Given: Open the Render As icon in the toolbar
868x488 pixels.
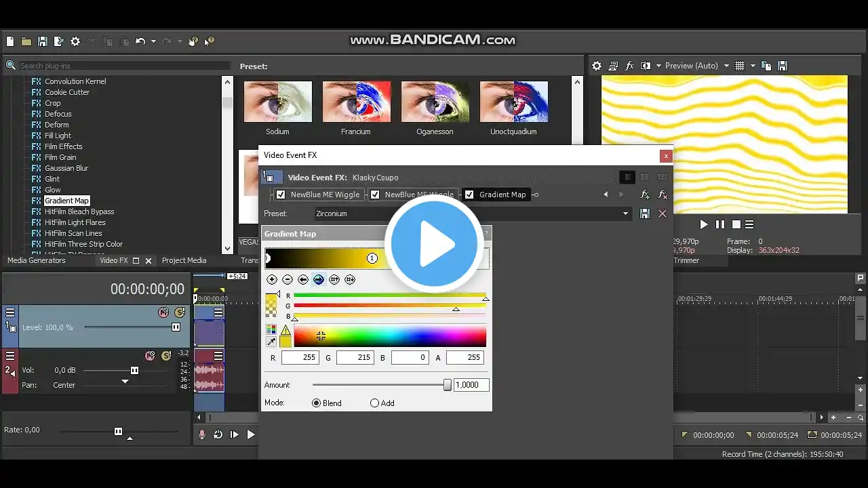Looking at the screenshot, I should [58, 42].
